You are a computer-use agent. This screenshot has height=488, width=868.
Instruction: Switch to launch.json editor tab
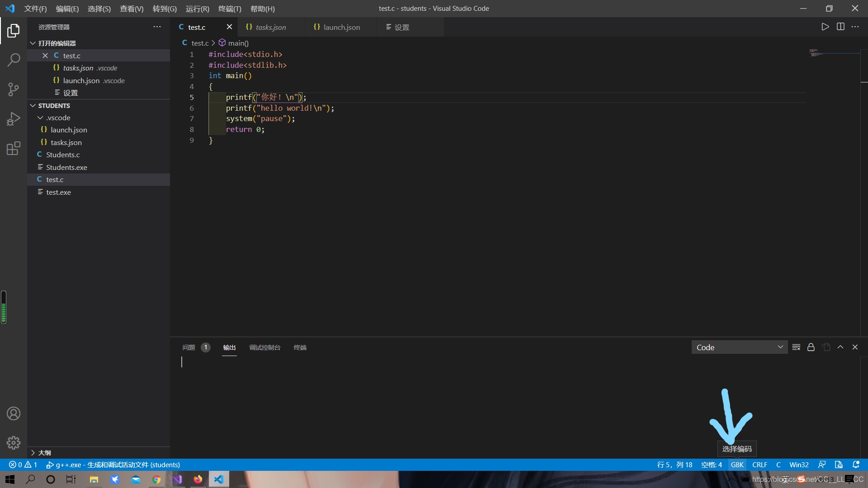pyautogui.click(x=341, y=27)
